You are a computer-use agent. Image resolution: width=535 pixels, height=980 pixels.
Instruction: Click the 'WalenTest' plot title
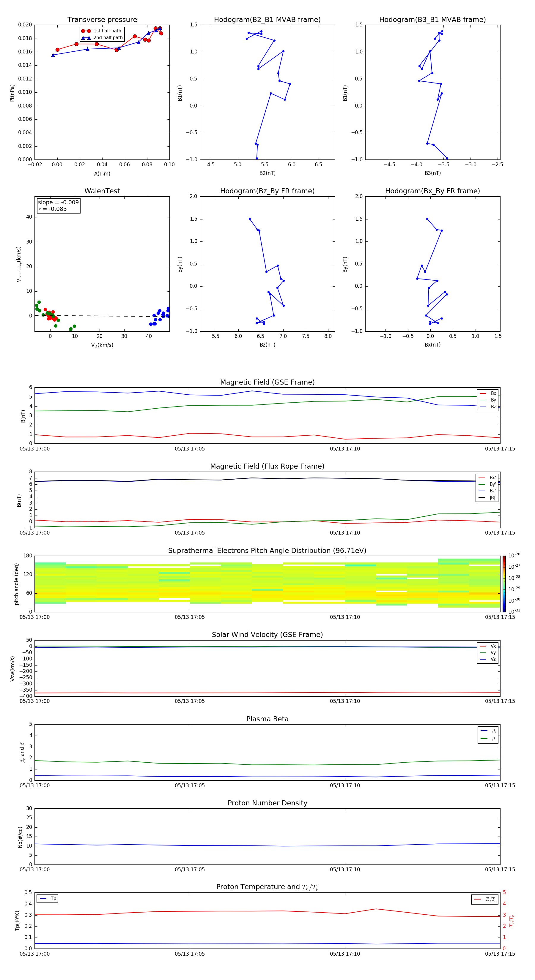pos(102,191)
